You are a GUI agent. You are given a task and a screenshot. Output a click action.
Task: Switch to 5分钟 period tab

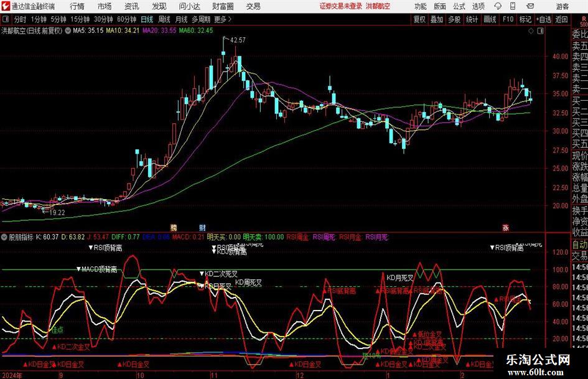click(58, 19)
